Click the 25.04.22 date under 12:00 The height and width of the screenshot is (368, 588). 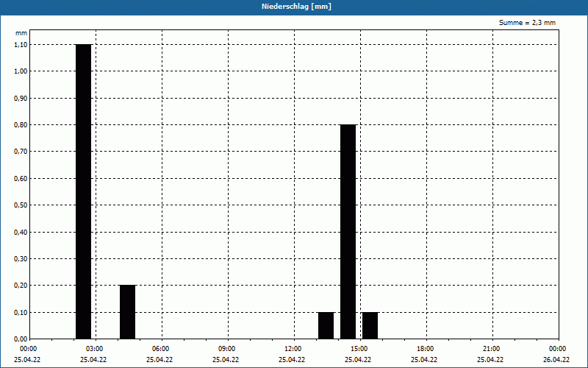(x=292, y=360)
